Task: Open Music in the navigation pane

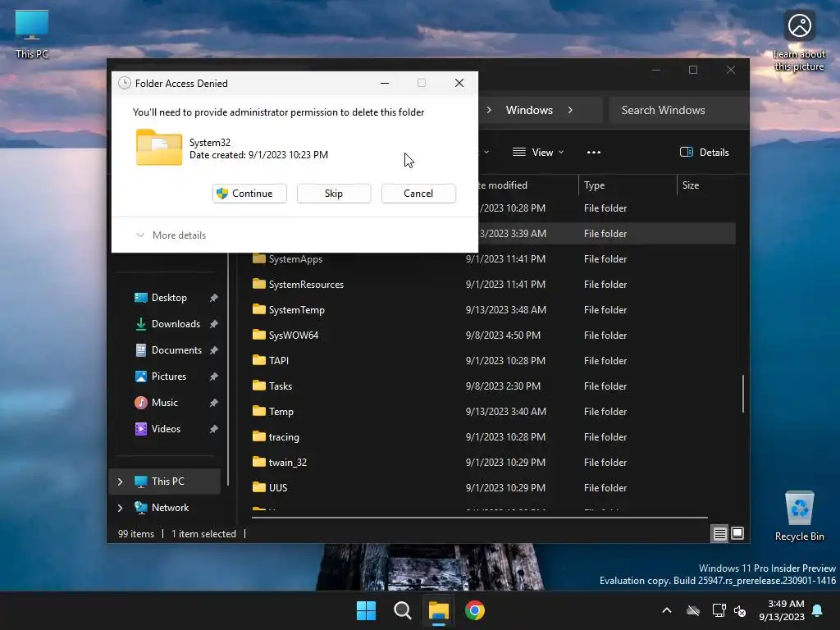Action: pyautogui.click(x=164, y=403)
